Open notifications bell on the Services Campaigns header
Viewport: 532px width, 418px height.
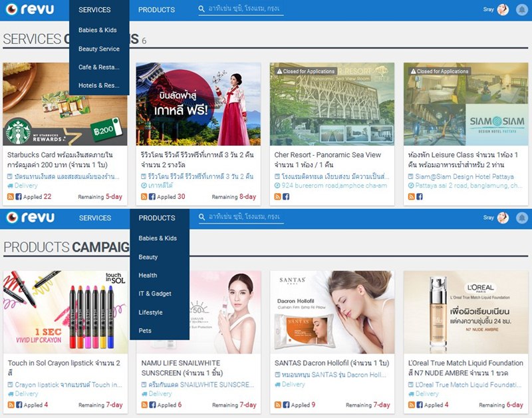click(x=522, y=9)
